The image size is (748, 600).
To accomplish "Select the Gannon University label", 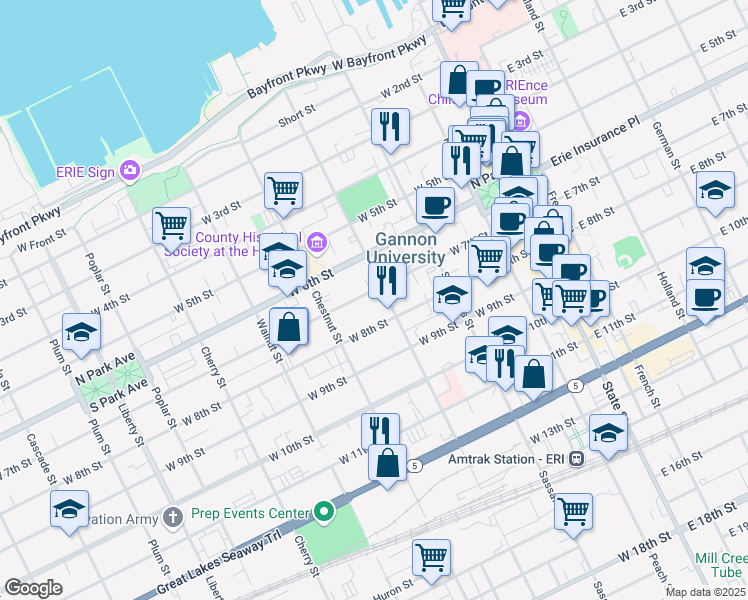I will tap(406, 248).
